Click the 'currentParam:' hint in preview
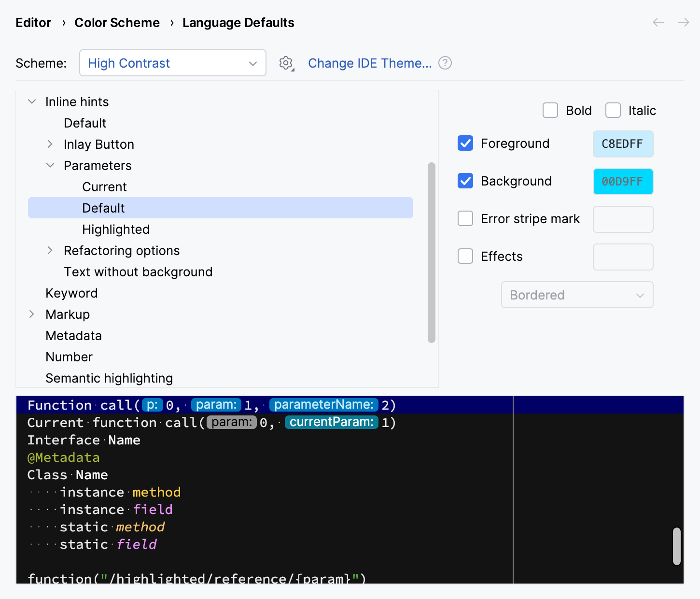Screen dimensions: 700x599 332,422
